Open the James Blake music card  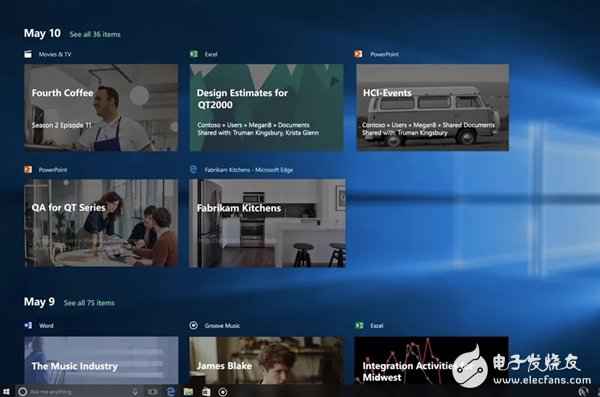tap(266, 360)
